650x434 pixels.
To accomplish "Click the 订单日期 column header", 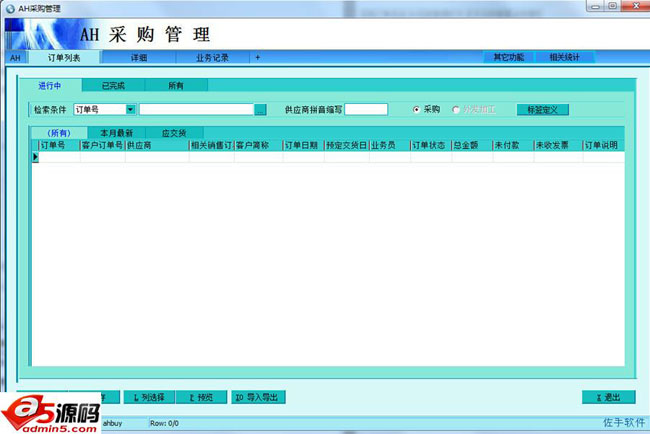I will coord(303,145).
